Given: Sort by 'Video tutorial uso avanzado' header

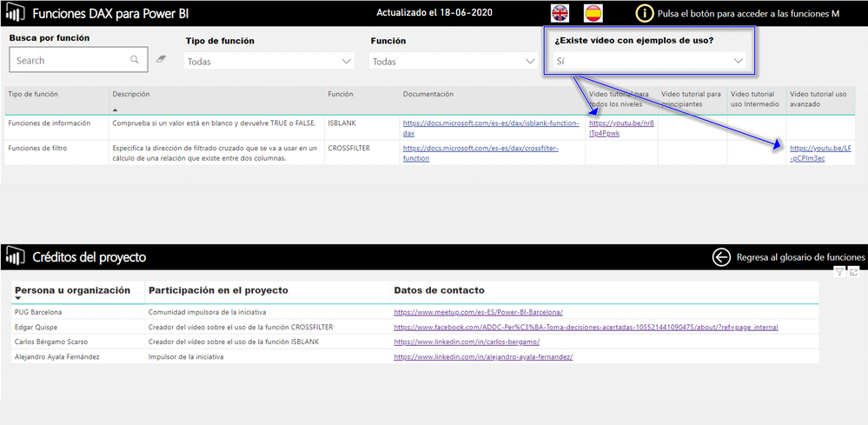Looking at the screenshot, I should [818, 99].
